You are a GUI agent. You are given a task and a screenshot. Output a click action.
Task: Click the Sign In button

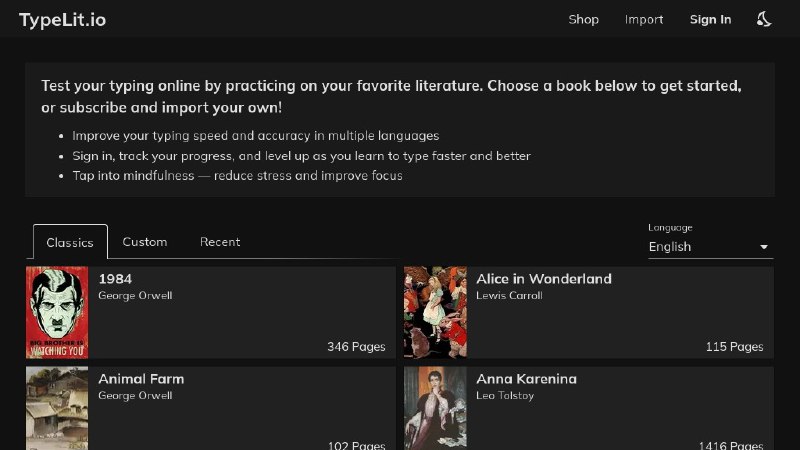point(710,19)
